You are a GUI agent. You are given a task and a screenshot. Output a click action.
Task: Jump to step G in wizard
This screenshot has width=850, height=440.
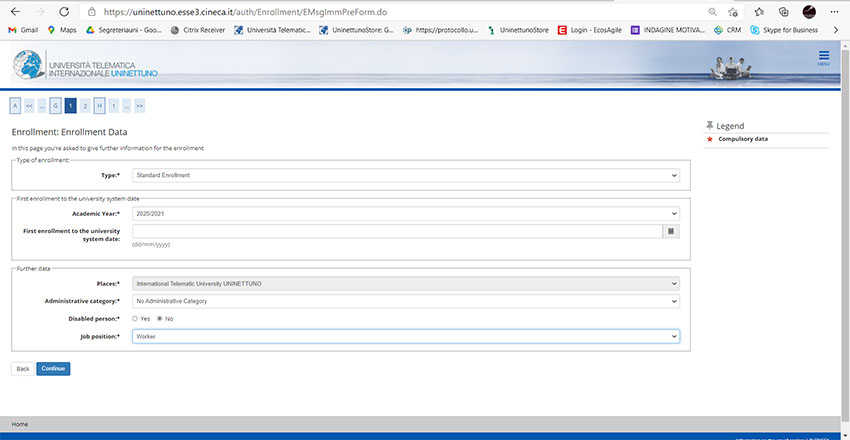click(x=56, y=105)
